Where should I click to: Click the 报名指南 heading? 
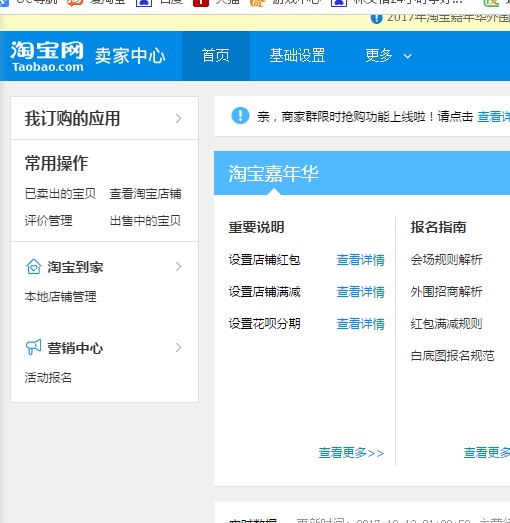[x=438, y=227]
